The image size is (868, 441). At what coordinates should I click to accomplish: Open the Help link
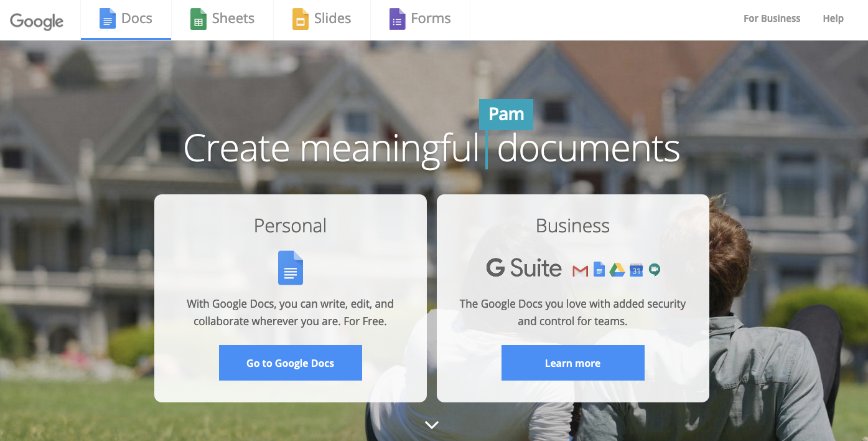click(x=833, y=19)
